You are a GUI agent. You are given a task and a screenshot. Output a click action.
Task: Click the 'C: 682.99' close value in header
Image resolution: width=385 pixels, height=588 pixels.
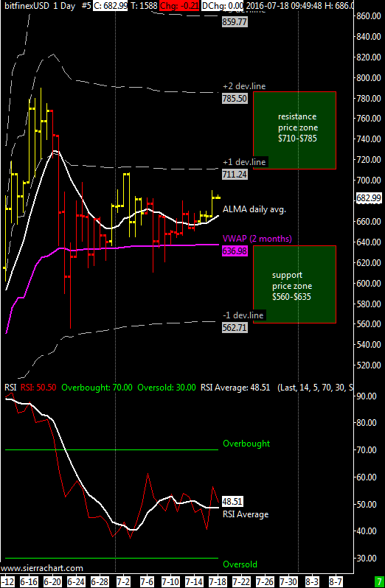110,6
